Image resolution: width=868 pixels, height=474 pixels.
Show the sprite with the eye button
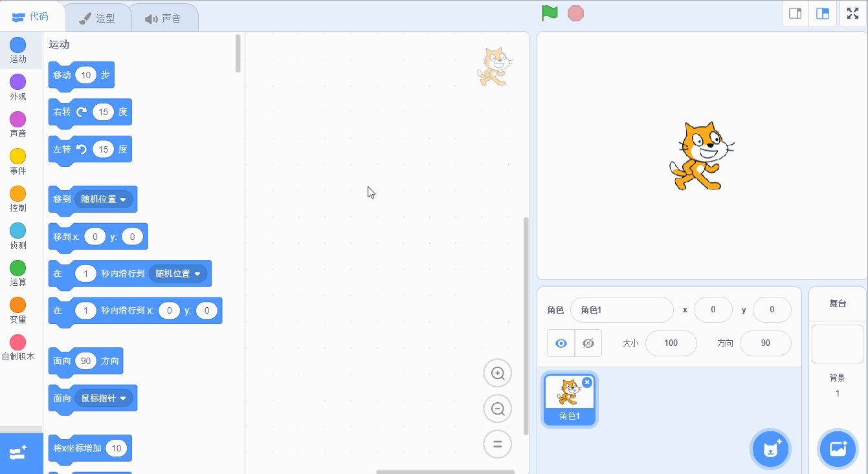561,343
